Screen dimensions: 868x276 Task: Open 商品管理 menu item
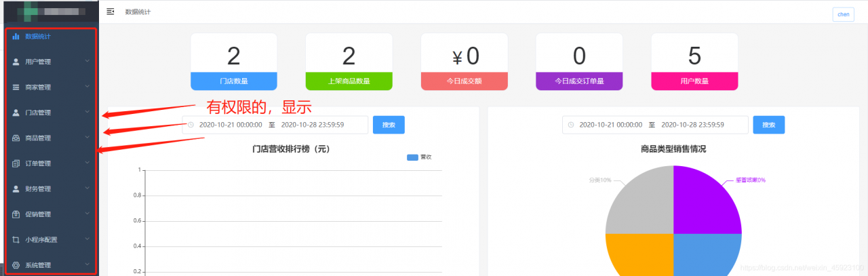pyautogui.click(x=51, y=138)
